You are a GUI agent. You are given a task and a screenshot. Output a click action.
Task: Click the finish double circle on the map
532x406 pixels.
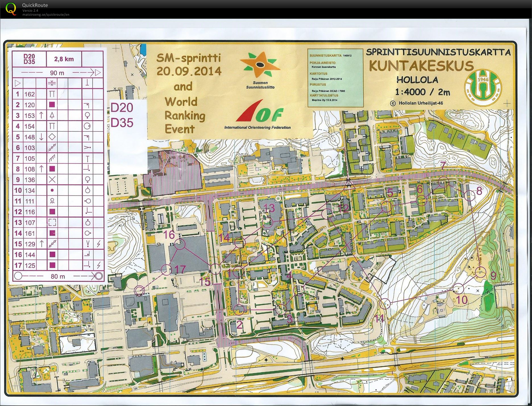[139, 290]
